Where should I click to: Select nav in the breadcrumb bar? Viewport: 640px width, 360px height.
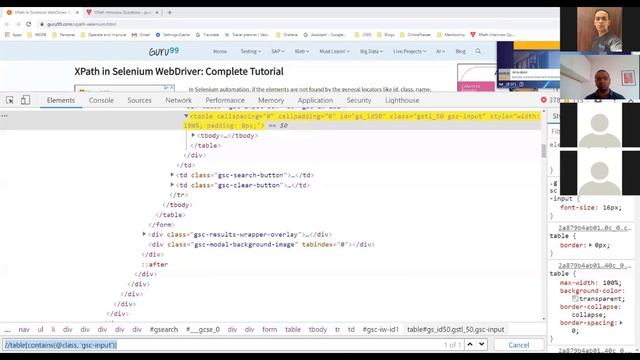pos(24,329)
